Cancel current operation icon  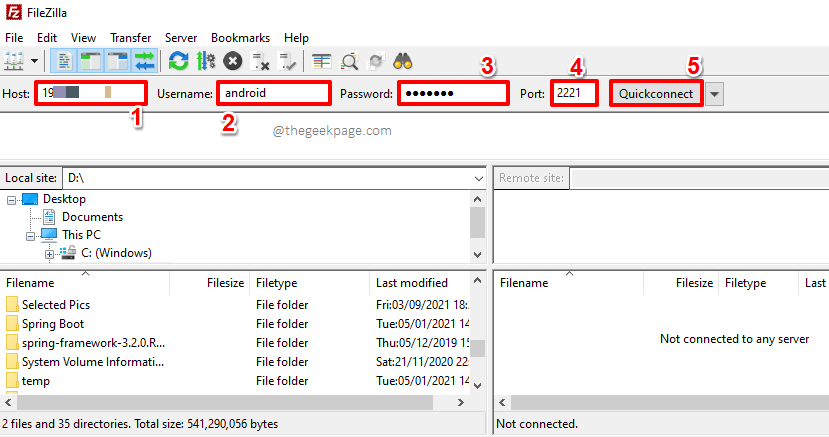click(233, 61)
